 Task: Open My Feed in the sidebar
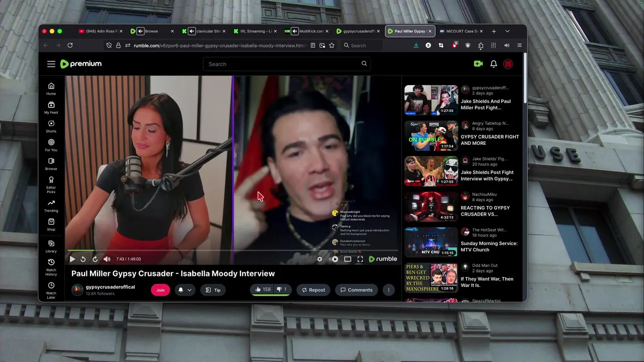tap(51, 108)
